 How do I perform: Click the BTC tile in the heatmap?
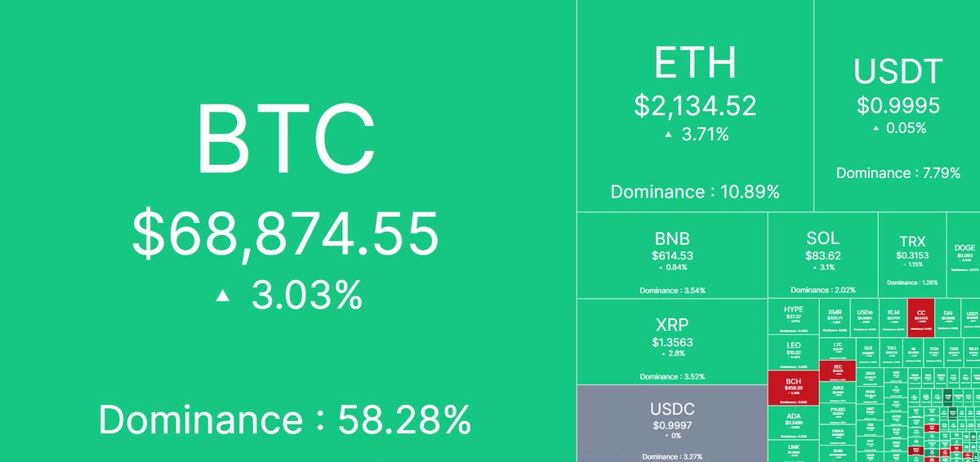[287, 231]
